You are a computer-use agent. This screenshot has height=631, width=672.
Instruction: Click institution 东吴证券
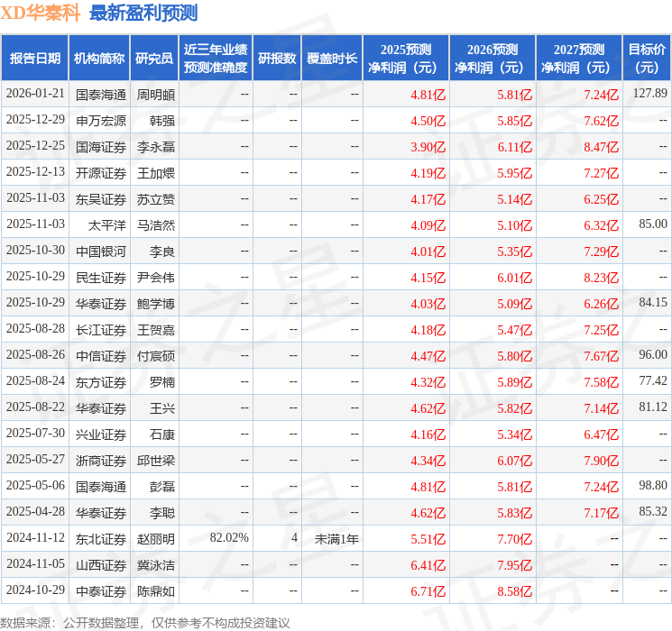click(x=101, y=199)
